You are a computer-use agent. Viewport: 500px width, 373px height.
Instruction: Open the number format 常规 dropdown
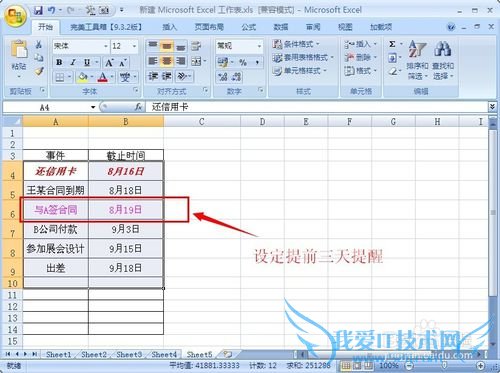coord(259,46)
